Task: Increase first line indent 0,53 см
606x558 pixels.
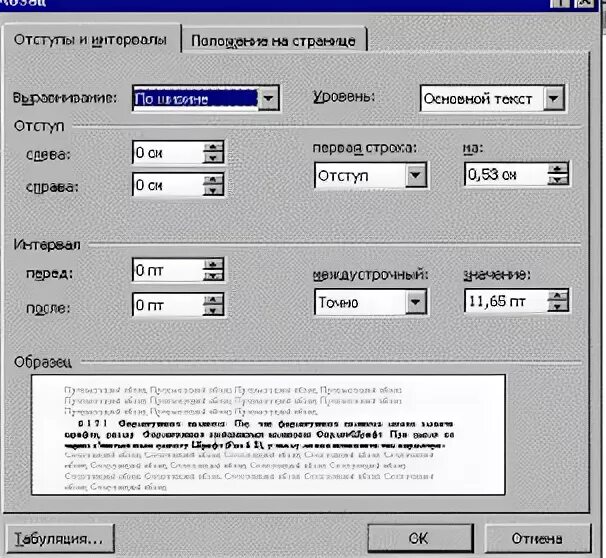Action: (x=557, y=169)
